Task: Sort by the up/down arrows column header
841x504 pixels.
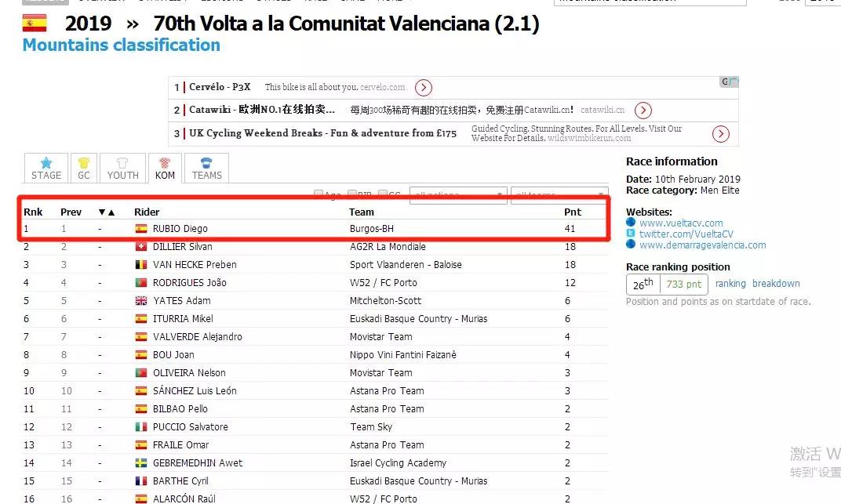Action: point(107,212)
